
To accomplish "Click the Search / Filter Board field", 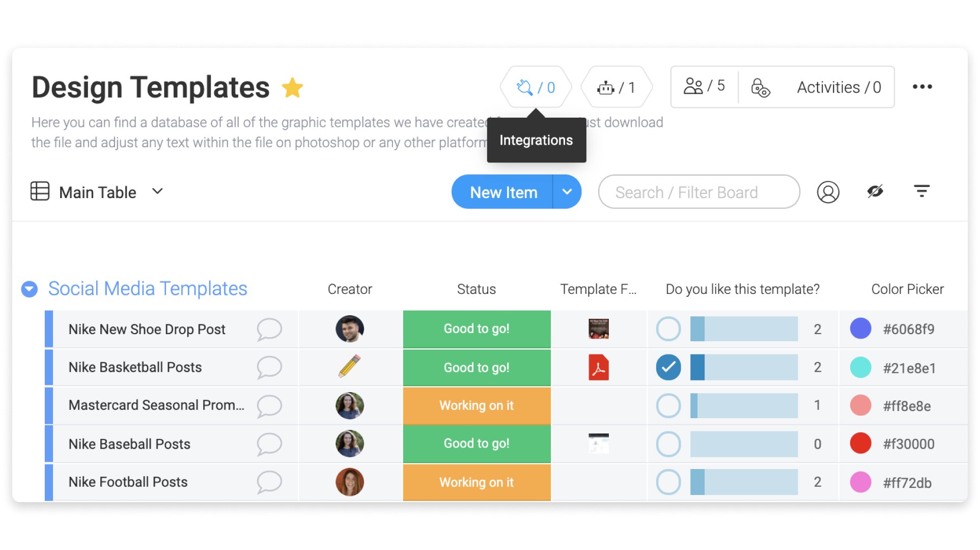I will click(696, 192).
